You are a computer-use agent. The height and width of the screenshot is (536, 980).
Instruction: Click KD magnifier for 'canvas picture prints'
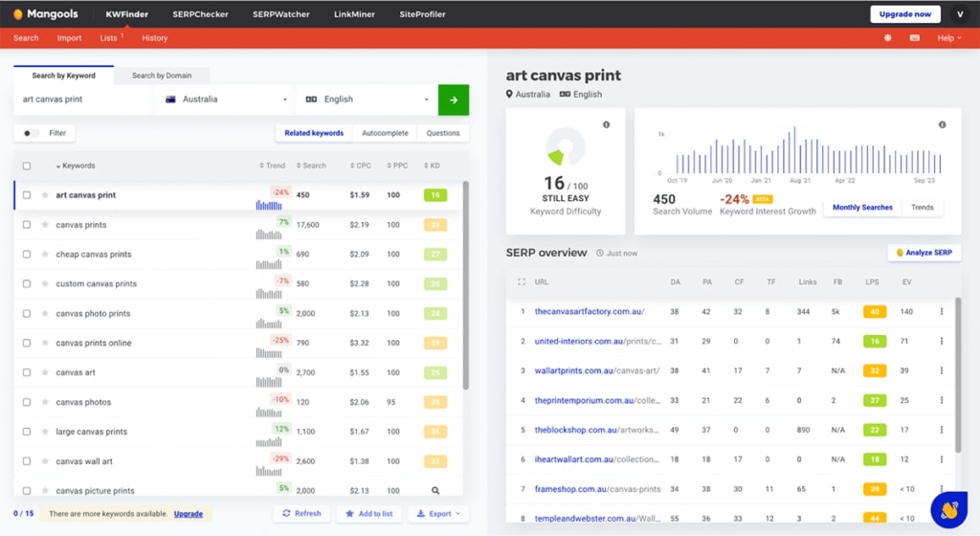tap(435, 490)
